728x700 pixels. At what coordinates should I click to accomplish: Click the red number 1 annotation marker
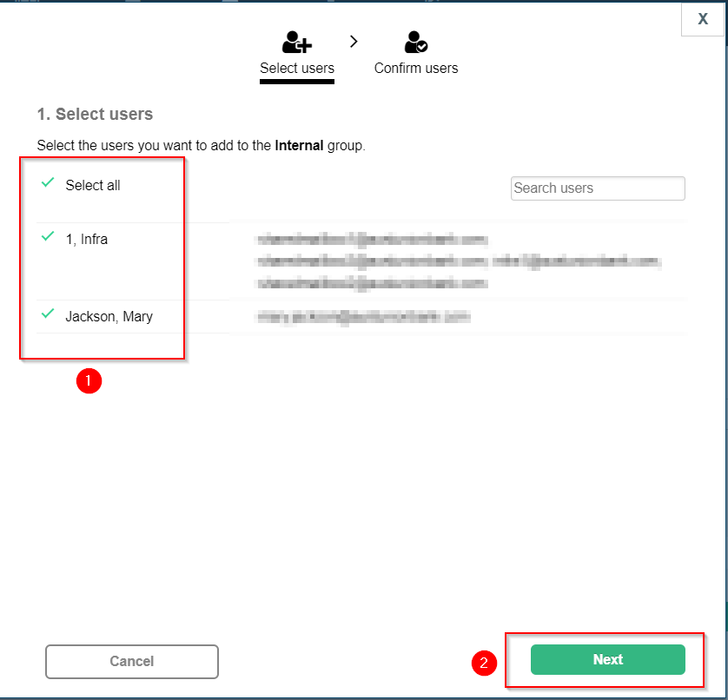89,380
